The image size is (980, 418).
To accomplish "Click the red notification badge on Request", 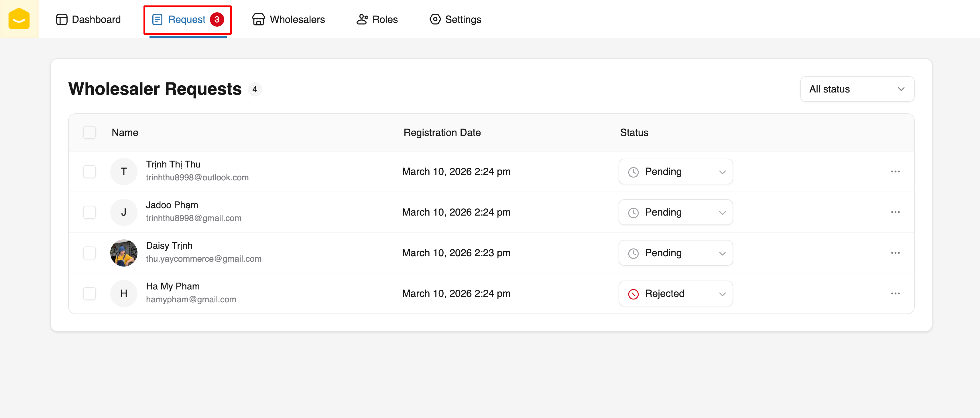I will point(217,19).
